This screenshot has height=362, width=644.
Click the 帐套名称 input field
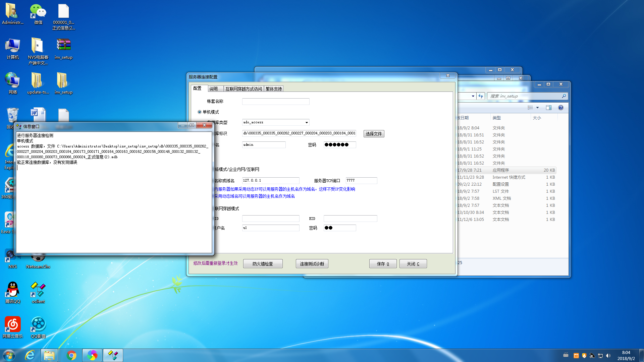tap(275, 102)
